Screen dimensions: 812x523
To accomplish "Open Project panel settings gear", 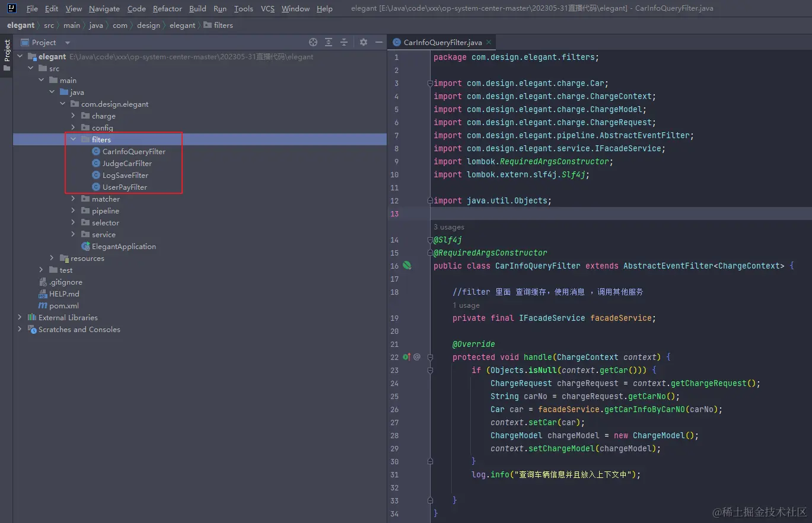I will pos(364,42).
